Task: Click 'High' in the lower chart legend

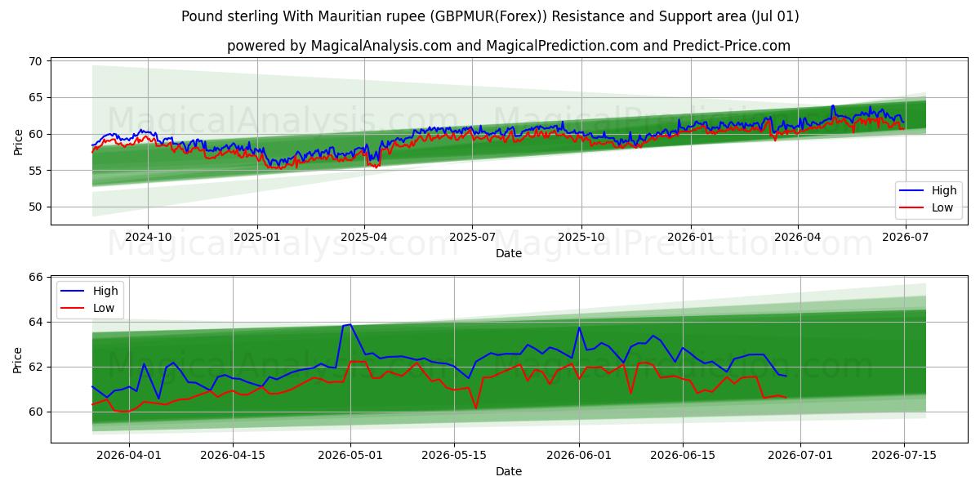Action: click(105, 291)
